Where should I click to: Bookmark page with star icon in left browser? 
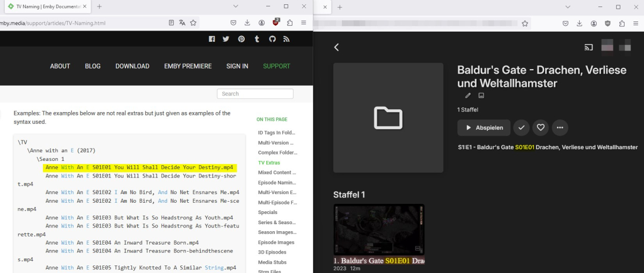pos(193,23)
